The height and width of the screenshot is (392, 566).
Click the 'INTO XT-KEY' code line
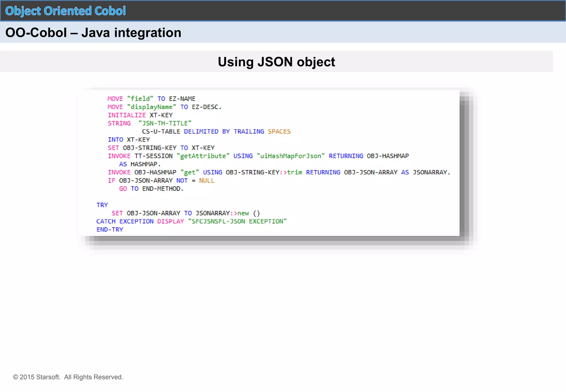[x=129, y=140]
